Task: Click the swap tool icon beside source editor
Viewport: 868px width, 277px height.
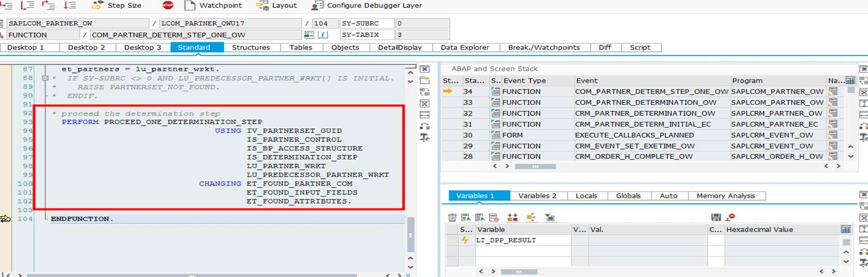Action: (424, 92)
